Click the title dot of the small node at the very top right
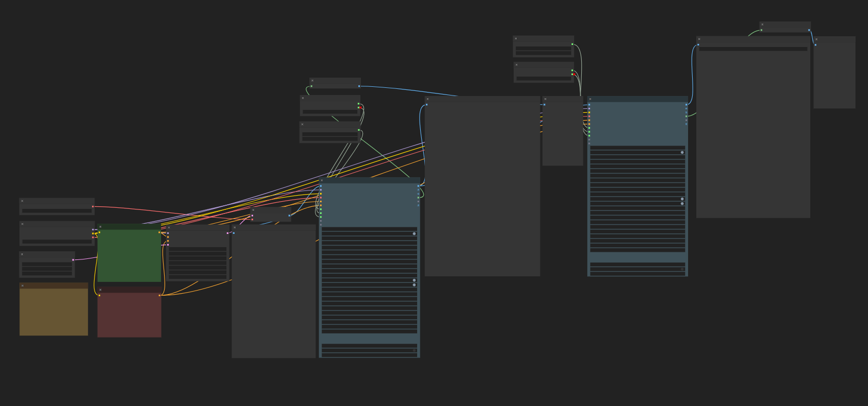868x406 pixels. pos(762,25)
